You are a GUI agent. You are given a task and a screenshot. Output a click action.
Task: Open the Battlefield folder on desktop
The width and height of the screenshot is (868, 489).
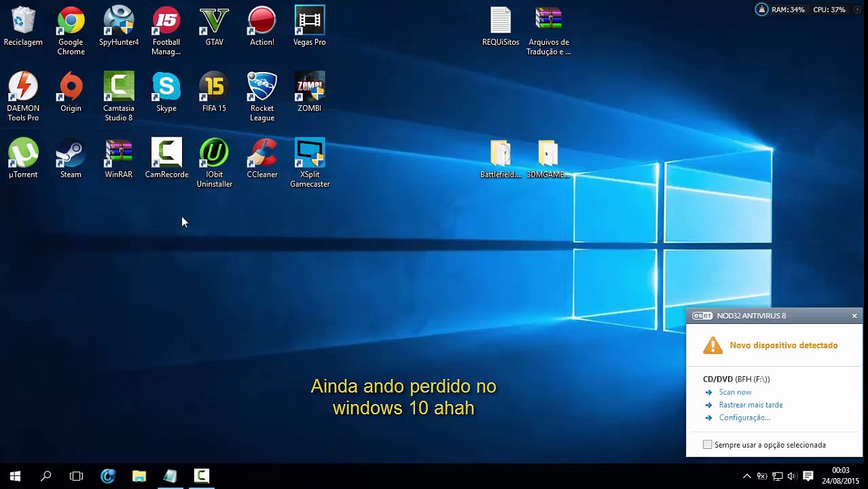point(501,160)
